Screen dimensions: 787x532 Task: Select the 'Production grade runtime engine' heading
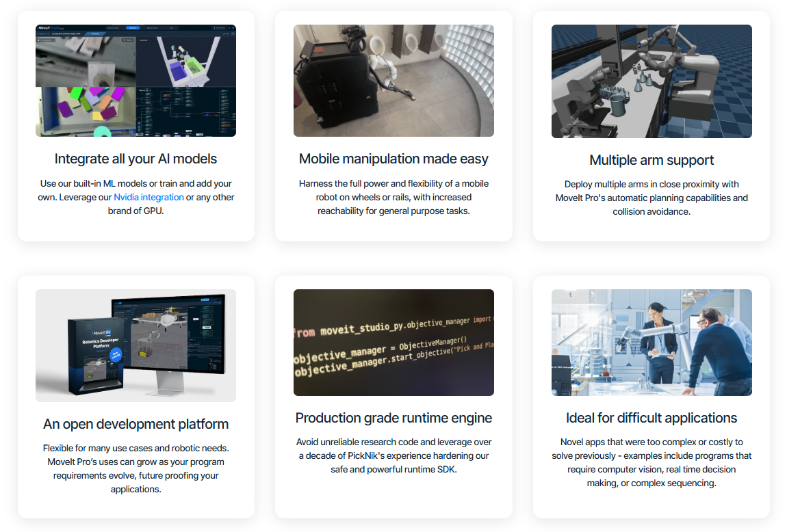[393, 418]
